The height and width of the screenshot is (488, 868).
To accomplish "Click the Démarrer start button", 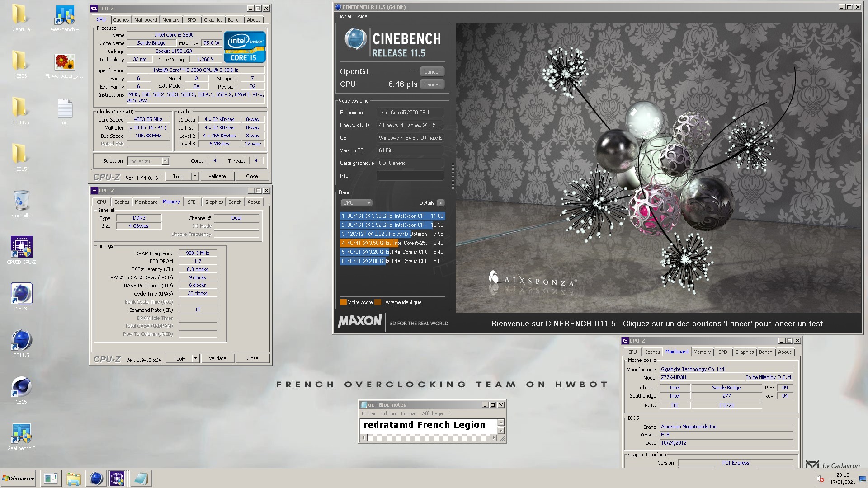I will pyautogui.click(x=19, y=479).
